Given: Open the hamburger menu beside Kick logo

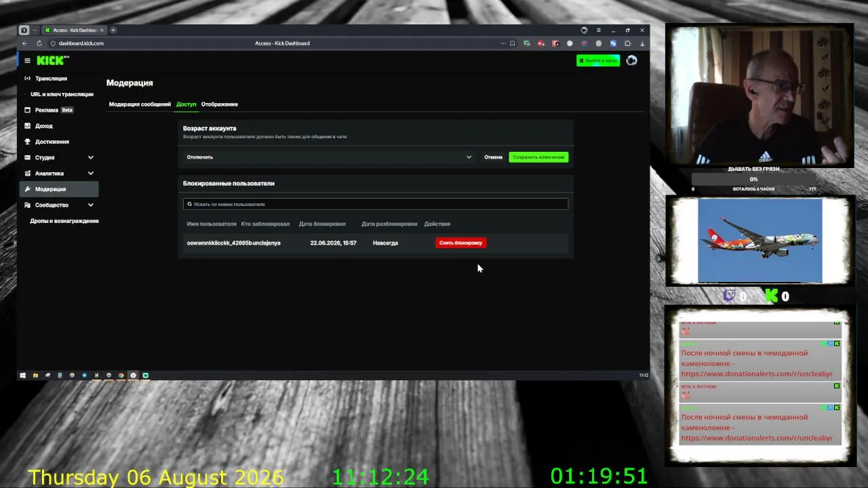Looking at the screenshot, I should pyautogui.click(x=27, y=60).
